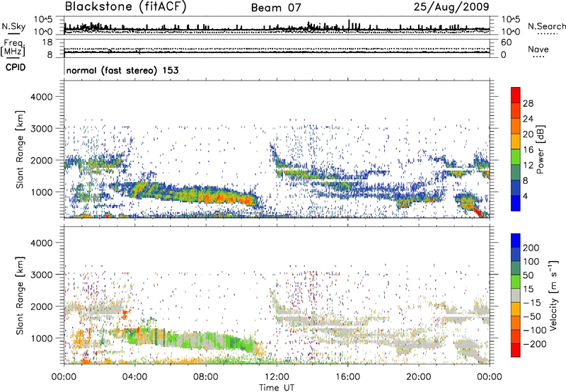This screenshot has width=566, height=392.
Task: Click the red bottom Velocity colorbar segment
Action: click(516, 350)
